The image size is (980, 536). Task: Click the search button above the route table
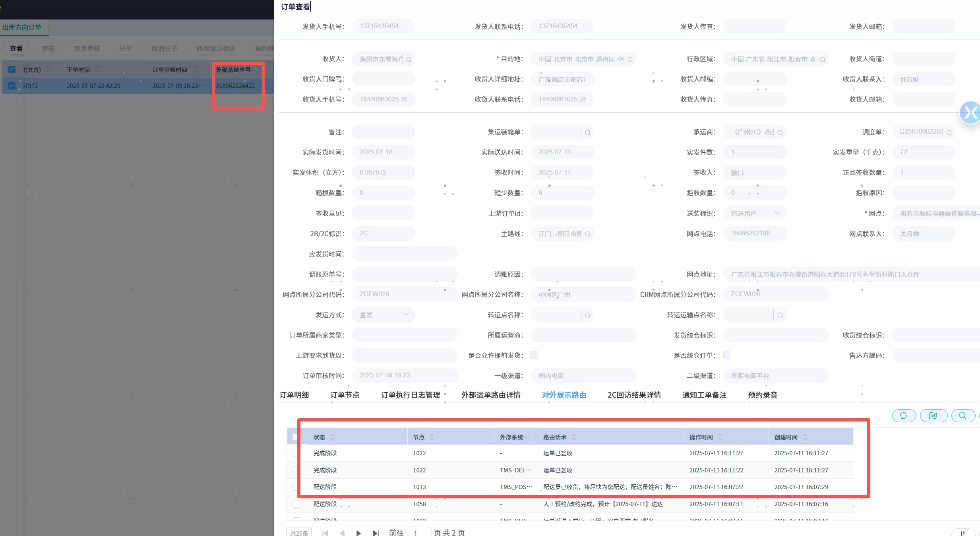pyautogui.click(x=963, y=416)
